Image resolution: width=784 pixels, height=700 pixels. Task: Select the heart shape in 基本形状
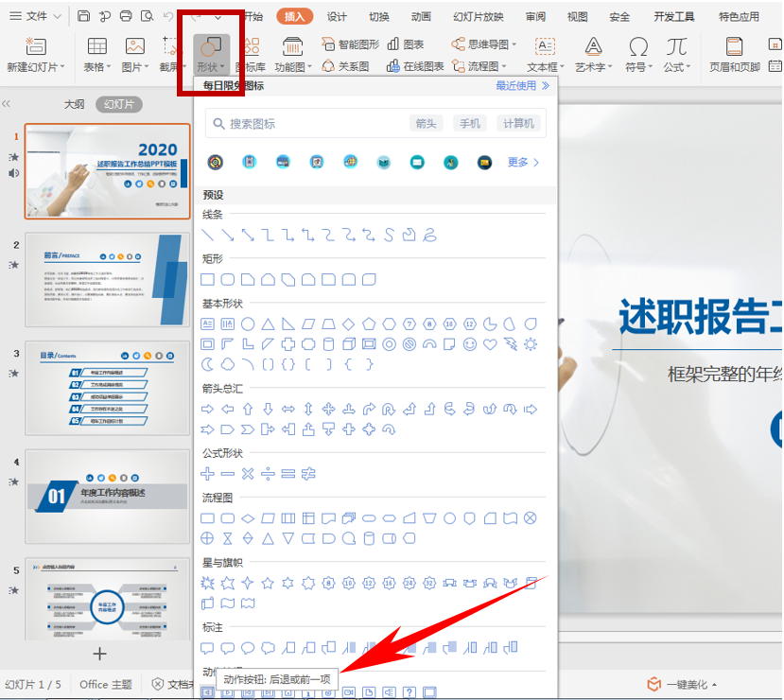(490, 344)
